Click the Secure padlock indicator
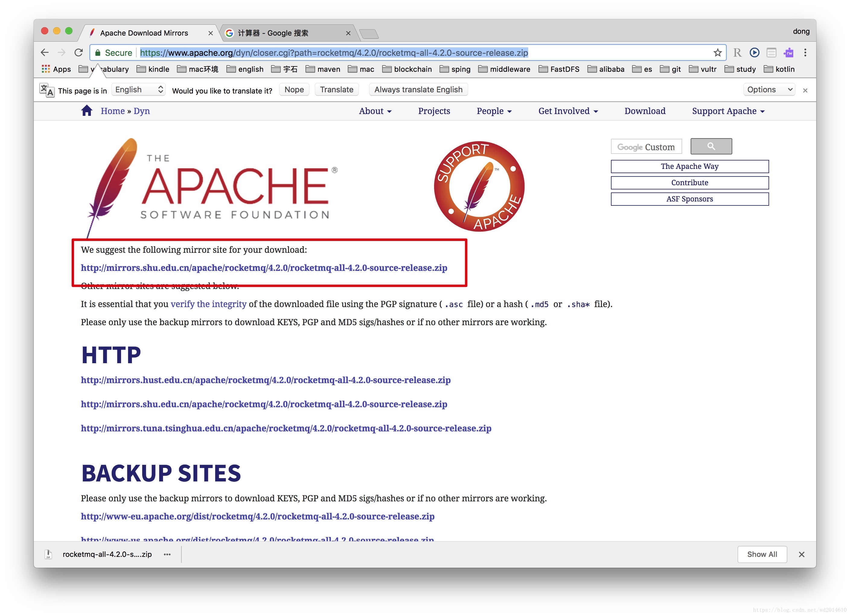The height and width of the screenshot is (616, 850). pos(113,53)
